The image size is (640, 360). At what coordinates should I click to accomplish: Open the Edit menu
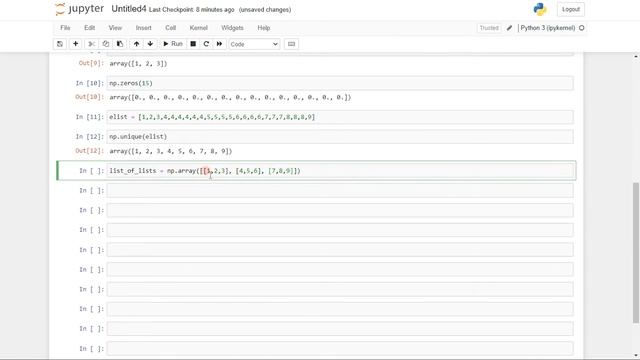89,28
